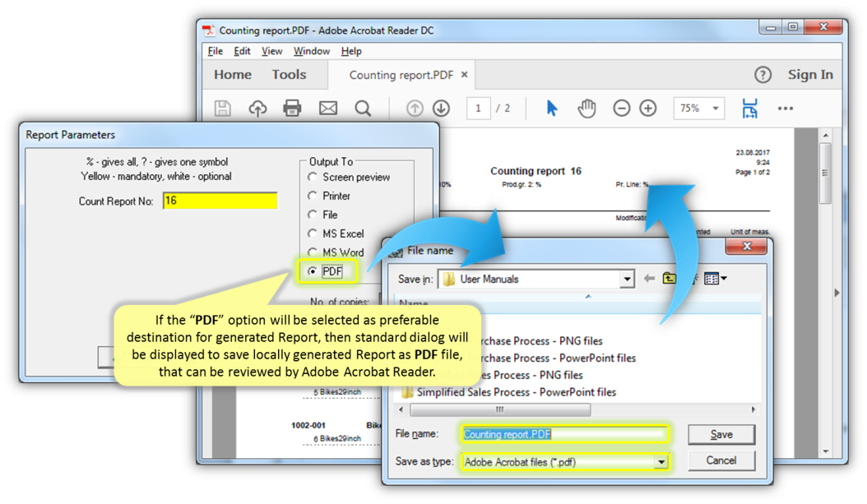
Task: Go to previous page with up arrow icon
Action: click(415, 108)
